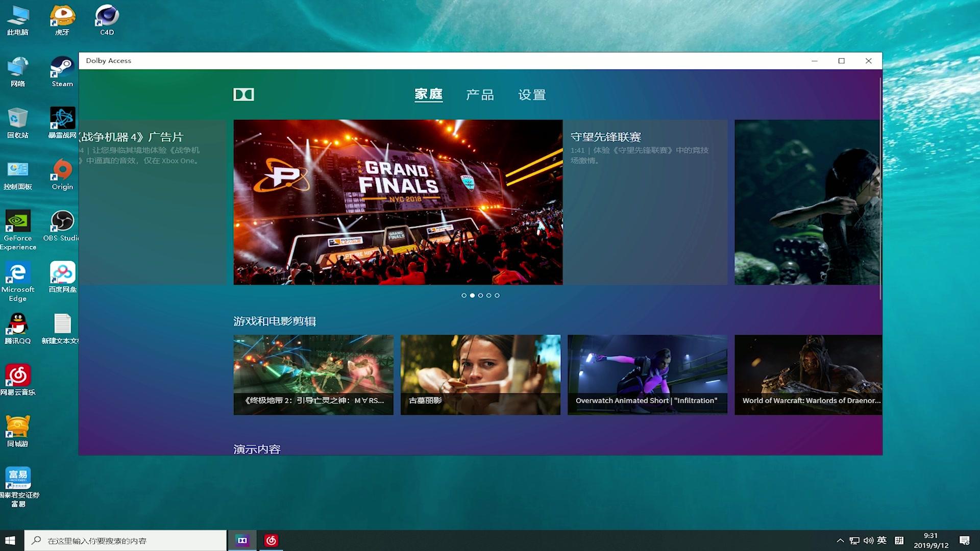Click the Tomb Raider carousel image
The height and width of the screenshot is (551, 980).
click(x=807, y=202)
